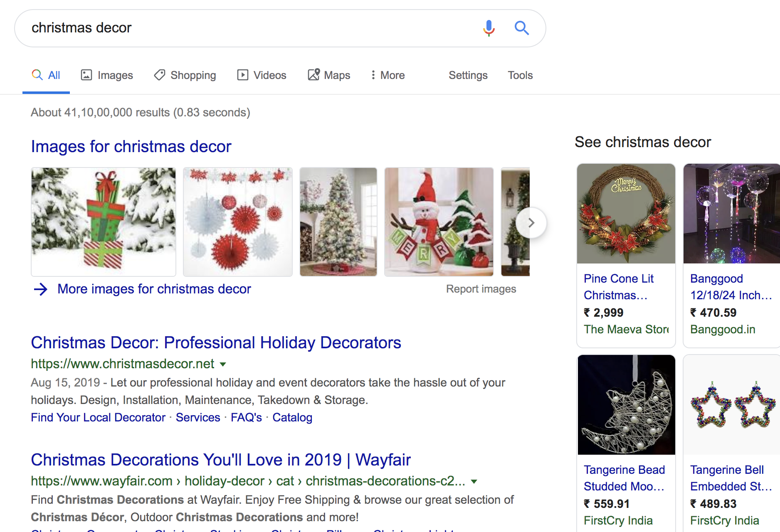Open the Shopping tab
The height and width of the screenshot is (532, 780).
coord(185,75)
